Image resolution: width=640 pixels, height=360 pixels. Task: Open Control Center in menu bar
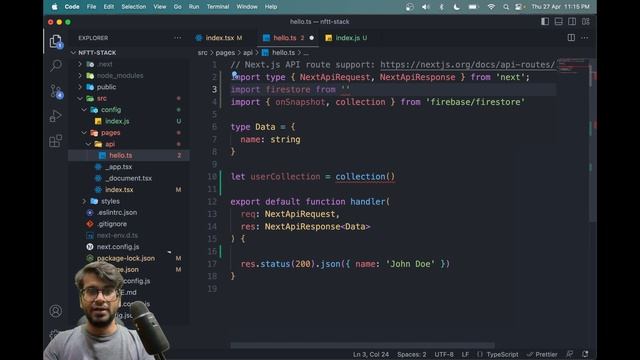click(x=518, y=7)
